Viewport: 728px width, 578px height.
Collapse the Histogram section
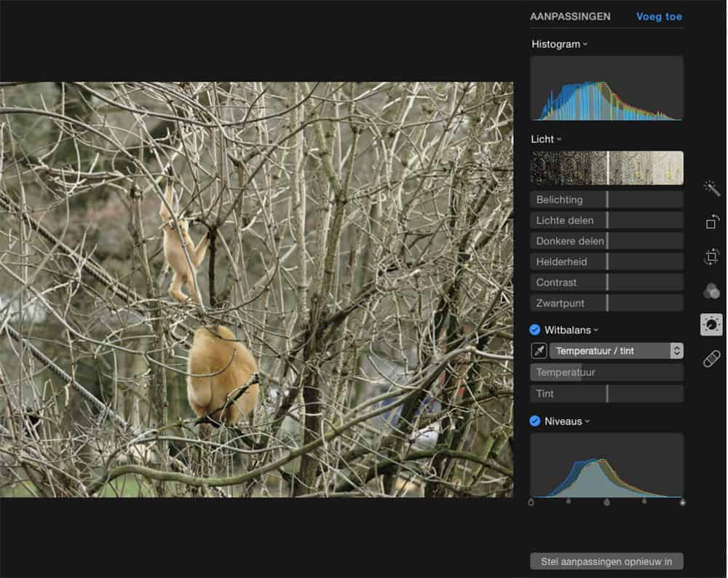pyautogui.click(x=585, y=44)
